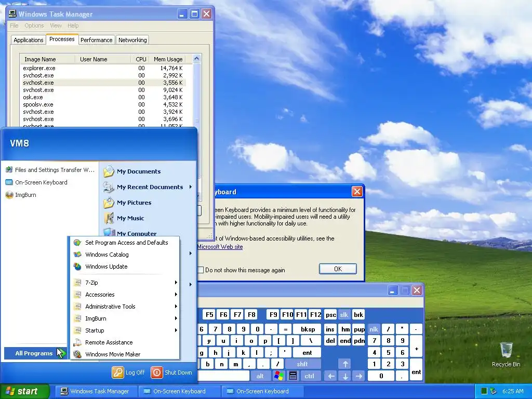This screenshot has height=399, width=532.
Task: Toggle the slk scroll lock key
Action: coord(344,314)
